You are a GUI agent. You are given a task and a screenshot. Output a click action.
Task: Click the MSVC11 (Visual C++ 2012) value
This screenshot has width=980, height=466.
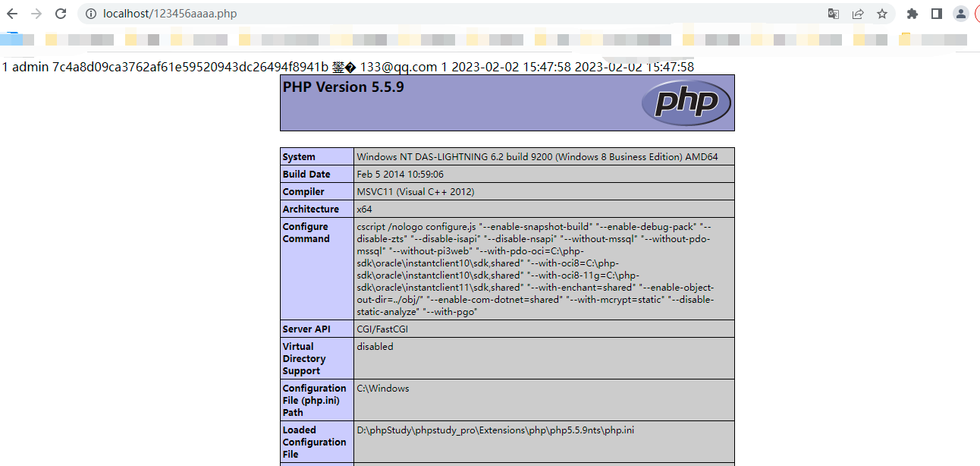416,192
